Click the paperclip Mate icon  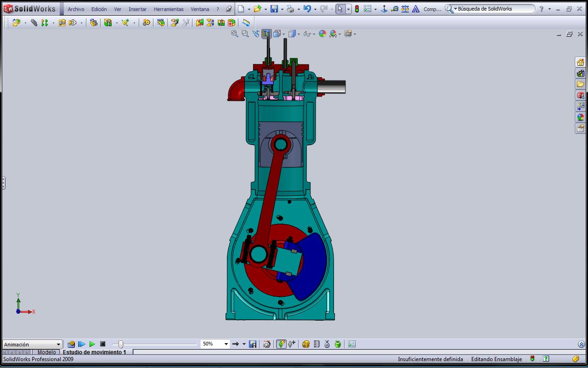coord(34,23)
